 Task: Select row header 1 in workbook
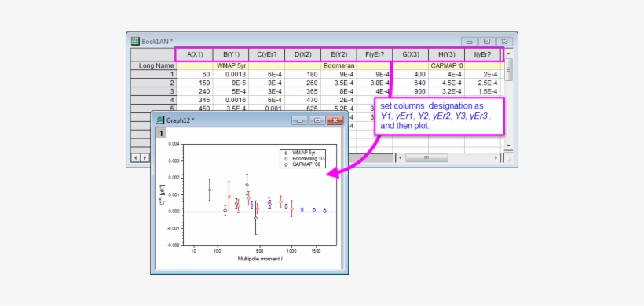(x=154, y=74)
